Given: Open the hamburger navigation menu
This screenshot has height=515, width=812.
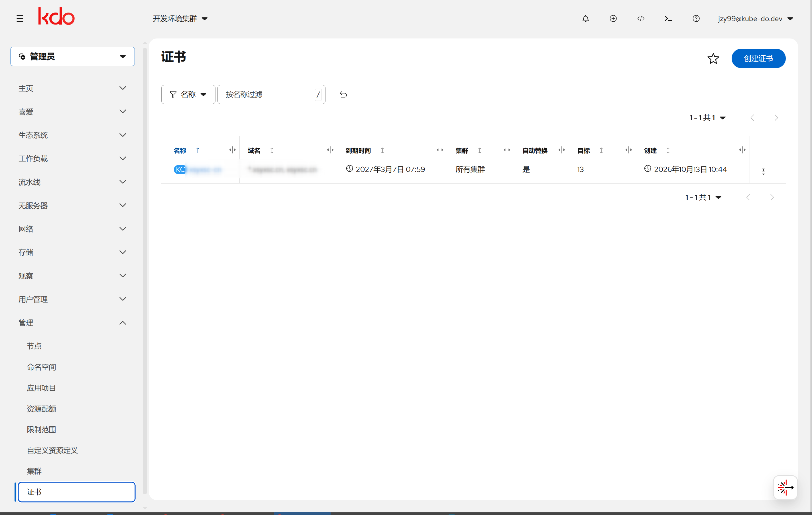Looking at the screenshot, I should click(20, 19).
